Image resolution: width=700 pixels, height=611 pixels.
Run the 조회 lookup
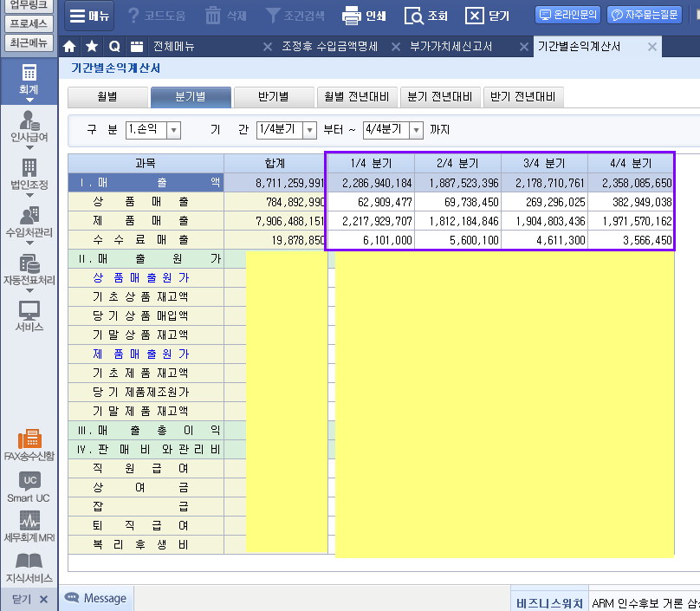tap(426, 16)
